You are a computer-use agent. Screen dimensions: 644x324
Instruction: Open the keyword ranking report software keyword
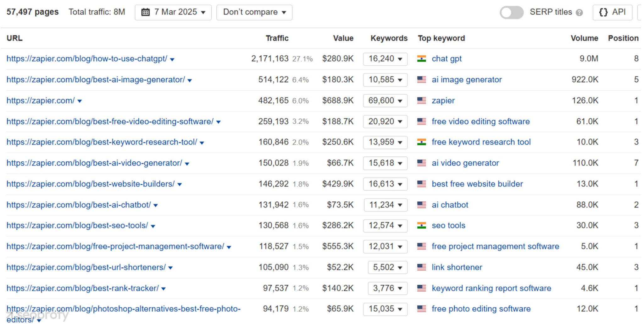click(x=491, y=288)
